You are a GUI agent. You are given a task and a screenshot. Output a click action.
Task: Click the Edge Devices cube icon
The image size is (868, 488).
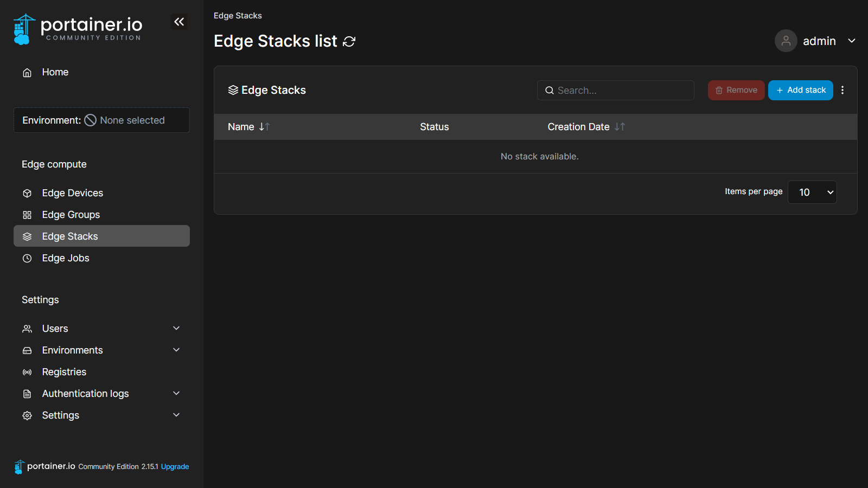27,194
